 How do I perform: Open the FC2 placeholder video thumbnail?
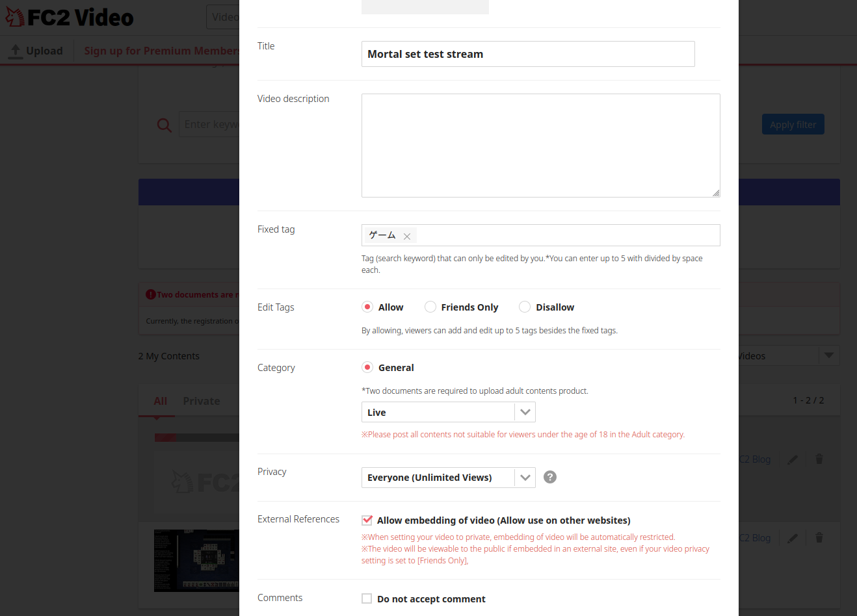196,482
